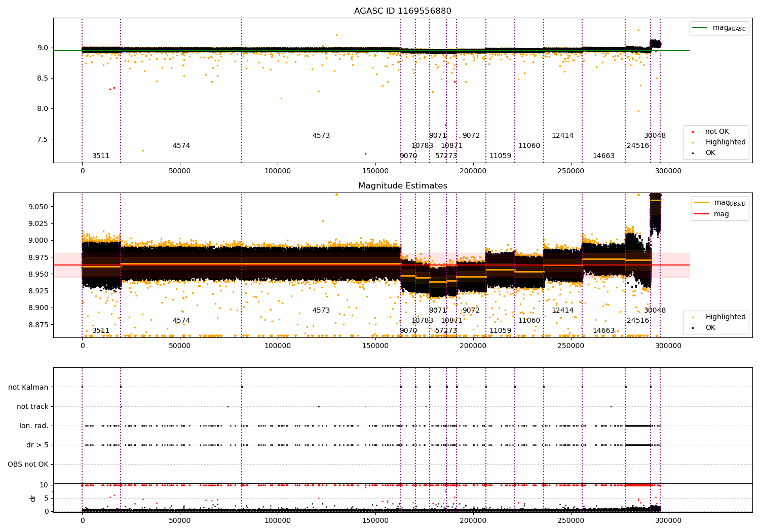Click obsid label 9071 in top plot
This screenshot has height=532, width=760.
click(438, 136)
